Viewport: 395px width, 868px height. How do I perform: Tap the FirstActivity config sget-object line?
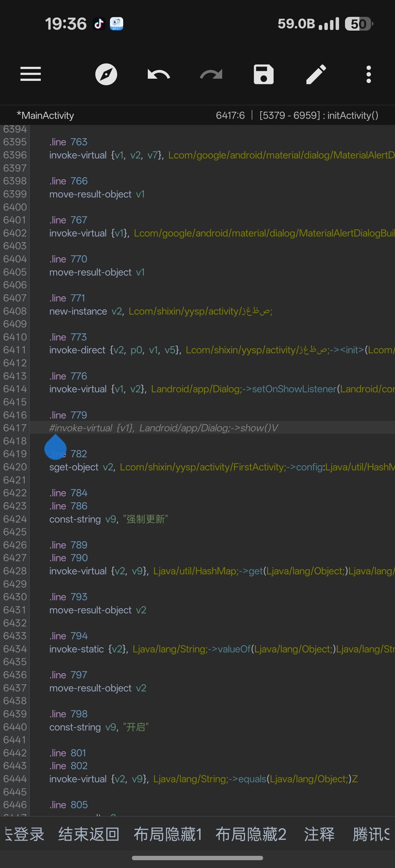222,467
